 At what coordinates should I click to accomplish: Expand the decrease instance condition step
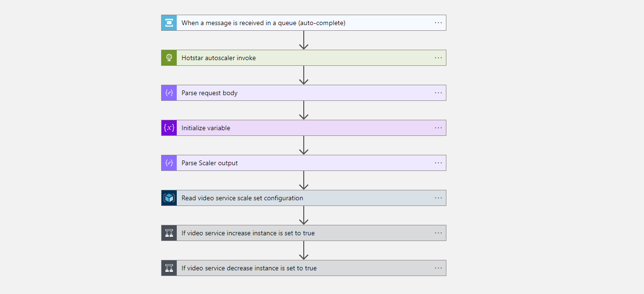pyautogui.click(x=304, y=268)
